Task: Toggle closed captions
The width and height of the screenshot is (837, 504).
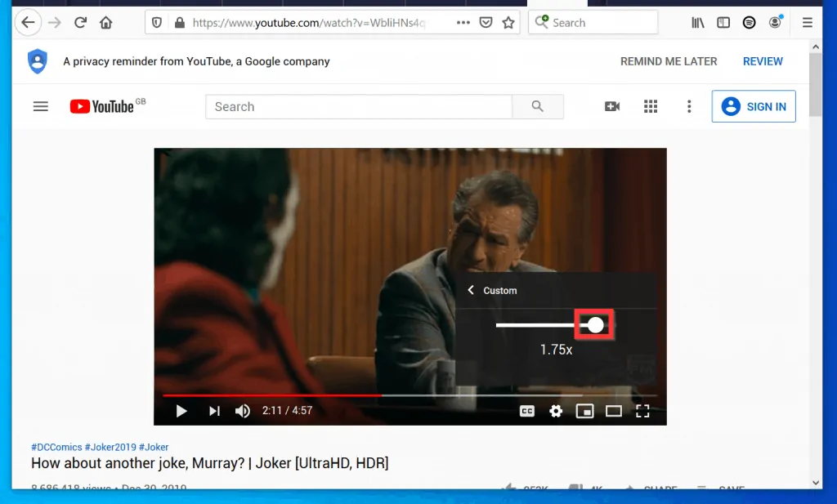Action: [x=527, y=411]
